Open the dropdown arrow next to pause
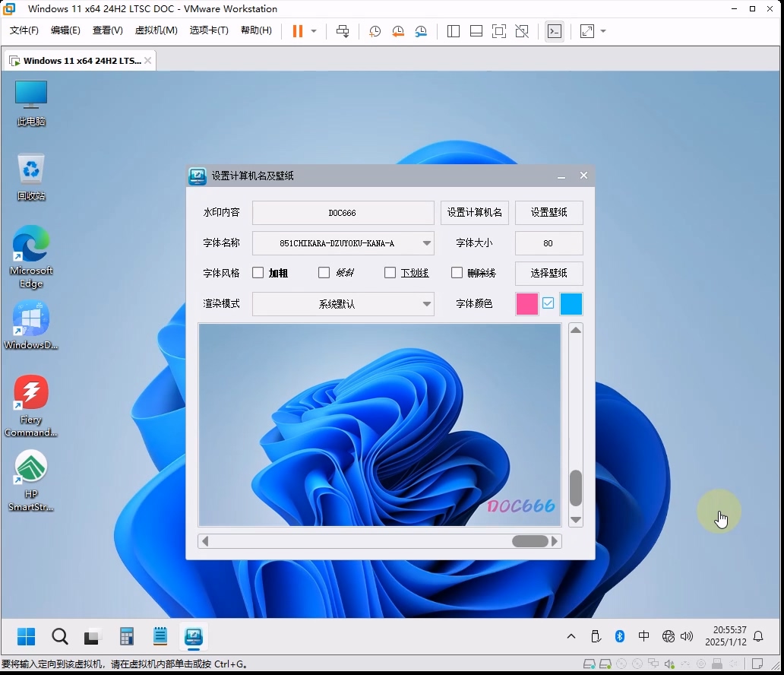The height and width of the screenshot is (675, 784). point(314,31)
